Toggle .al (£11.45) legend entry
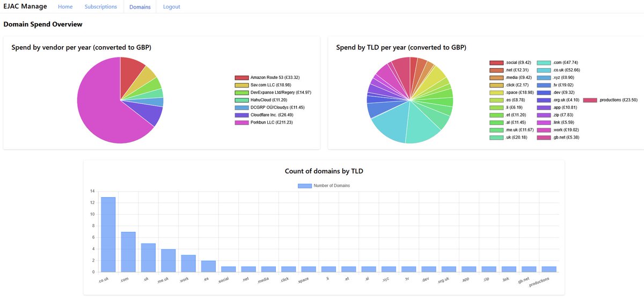 tap(508, 123)
